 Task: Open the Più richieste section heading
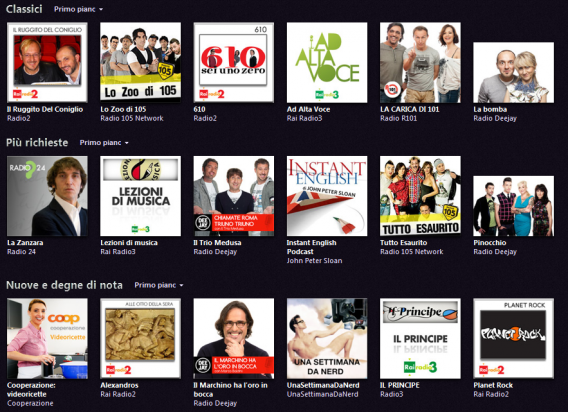coord(37,142)
